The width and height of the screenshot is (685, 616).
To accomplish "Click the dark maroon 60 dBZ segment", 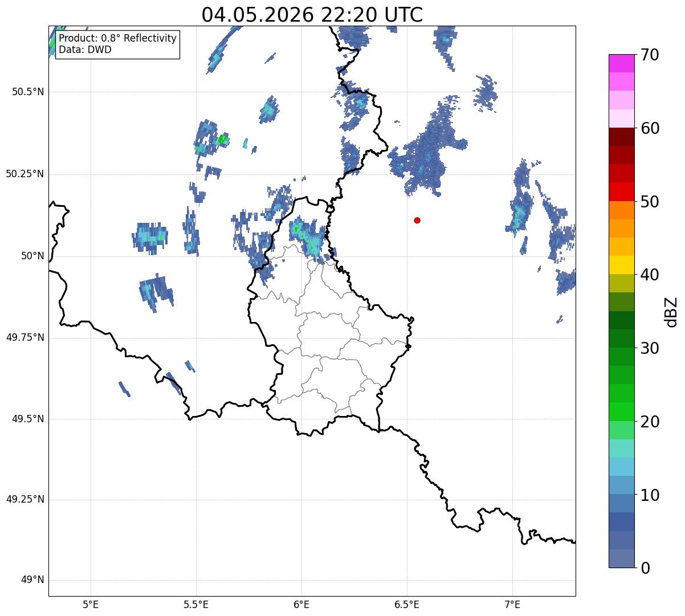I will (621, 137).
